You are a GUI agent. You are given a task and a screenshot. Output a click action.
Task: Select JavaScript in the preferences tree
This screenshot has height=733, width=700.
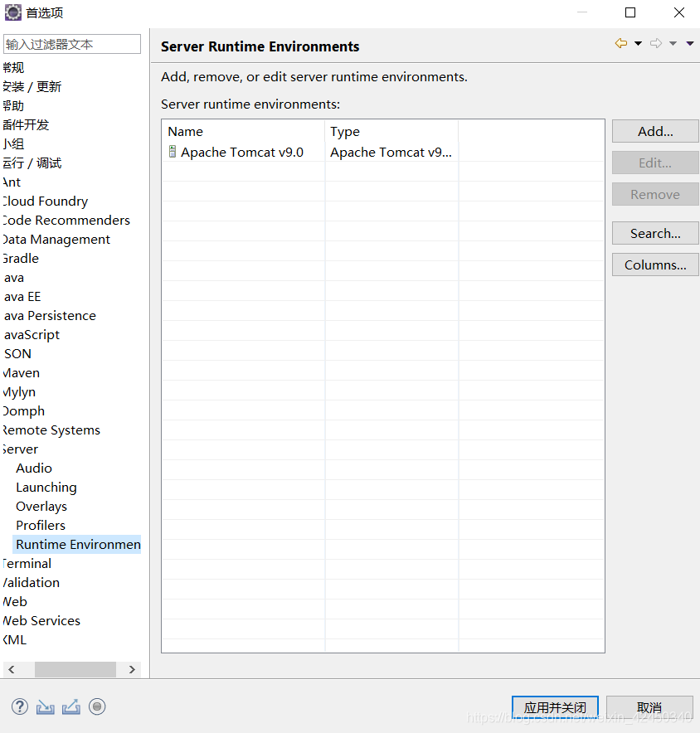pos(32,335)
